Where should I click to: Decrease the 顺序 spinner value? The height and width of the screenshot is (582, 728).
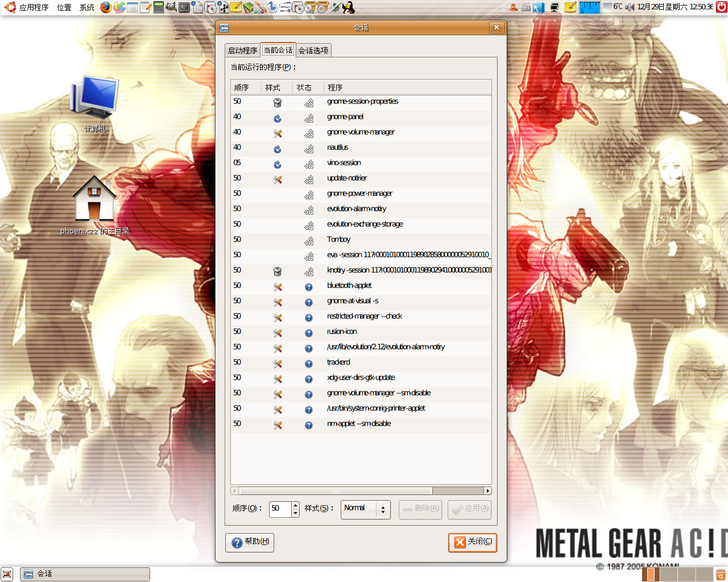[295, 513]
